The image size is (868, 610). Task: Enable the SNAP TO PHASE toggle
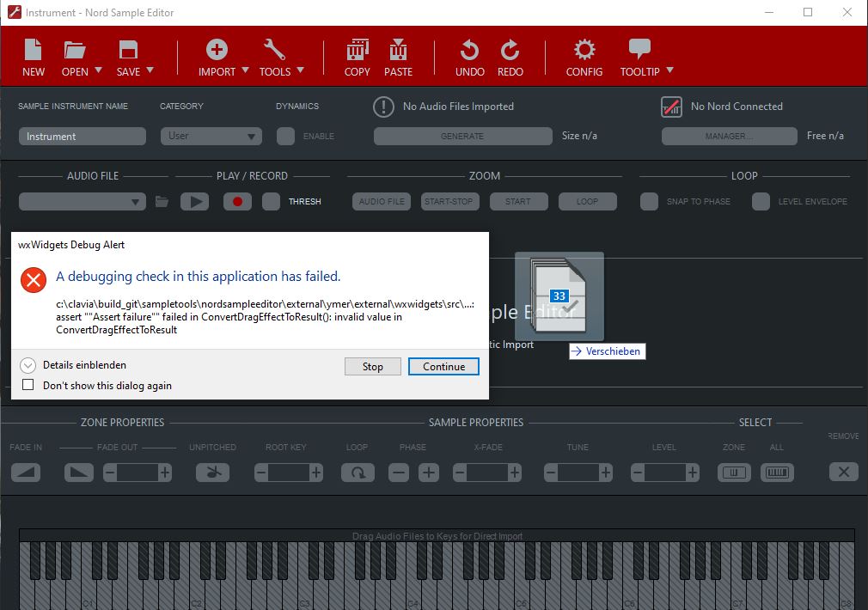(x=649, y=201)
